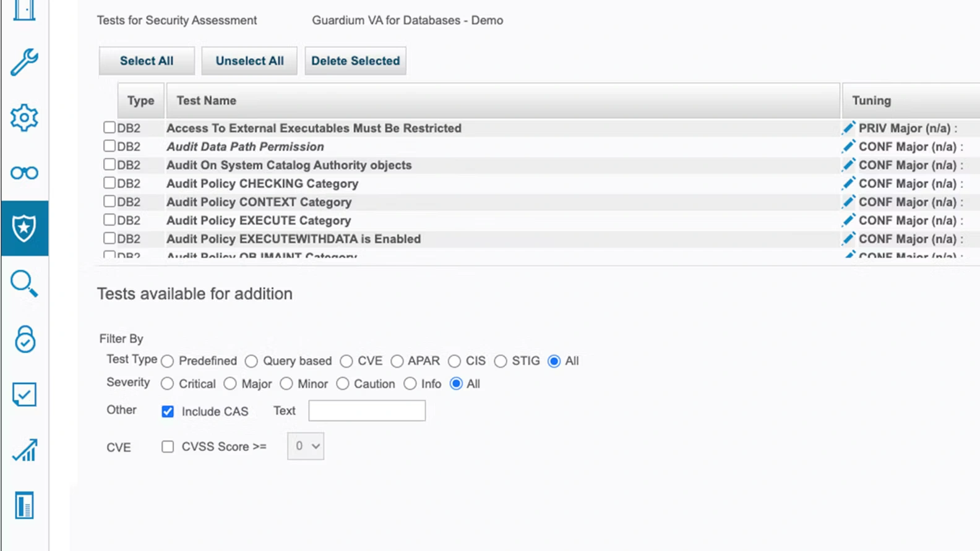Click the Delete Selected button
980x551 pixels.
tap(355, 61)
